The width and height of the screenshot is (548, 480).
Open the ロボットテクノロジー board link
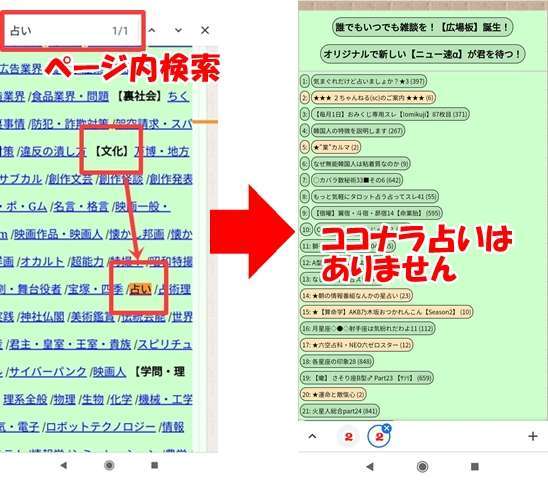tap(101, 427)
